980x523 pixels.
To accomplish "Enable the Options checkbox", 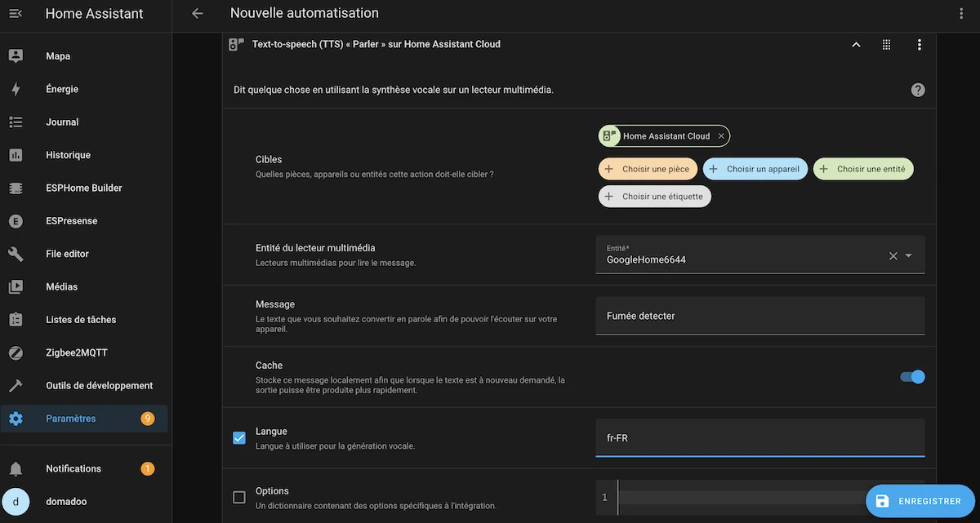I will (238, 497).
